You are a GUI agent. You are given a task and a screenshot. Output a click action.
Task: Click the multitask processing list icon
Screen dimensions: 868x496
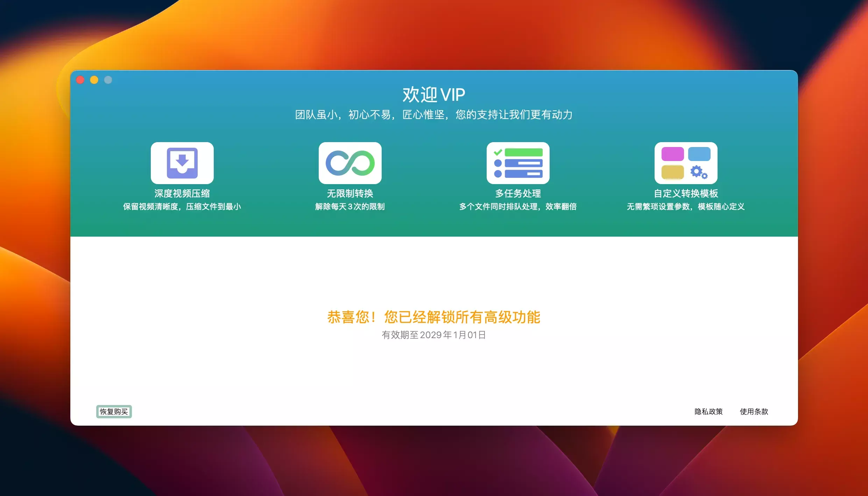pos(518,163)
